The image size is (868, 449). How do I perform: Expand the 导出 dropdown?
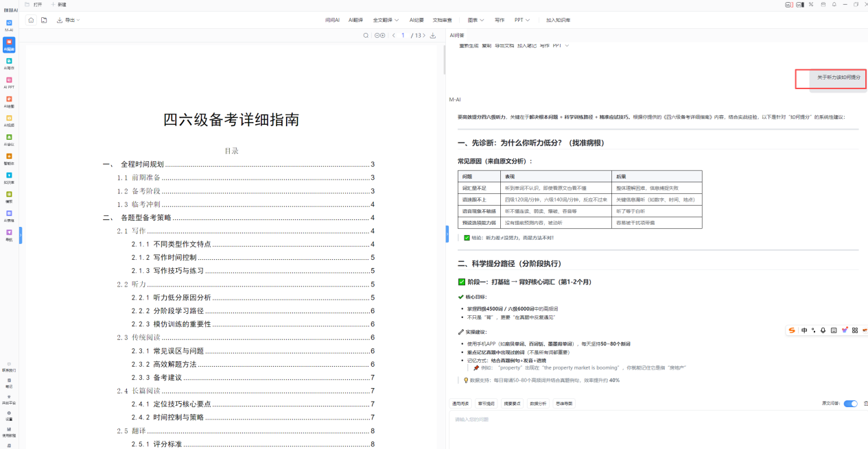point(69,21)
